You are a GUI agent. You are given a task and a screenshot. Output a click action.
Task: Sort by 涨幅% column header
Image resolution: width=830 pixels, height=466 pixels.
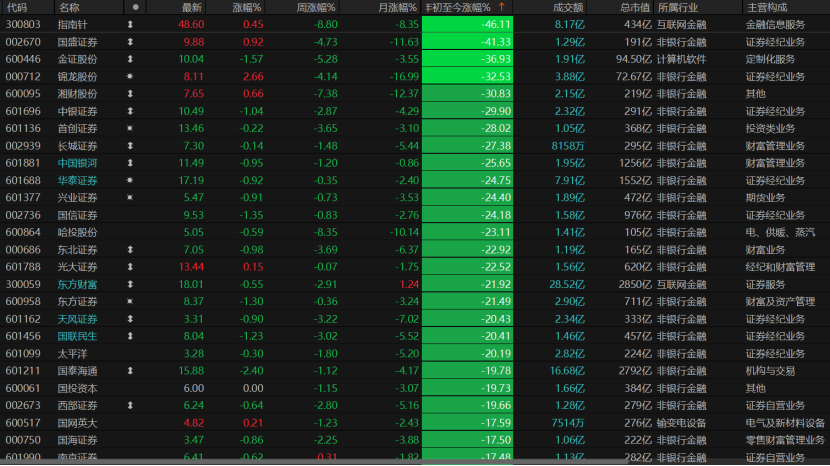(x=247, y=7)
